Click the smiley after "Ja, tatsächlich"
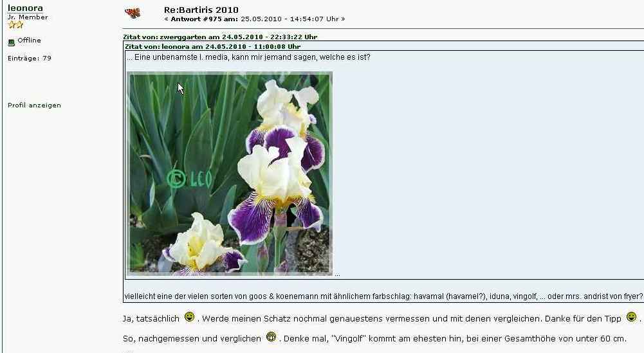644x353 pixels. (189, 317)
